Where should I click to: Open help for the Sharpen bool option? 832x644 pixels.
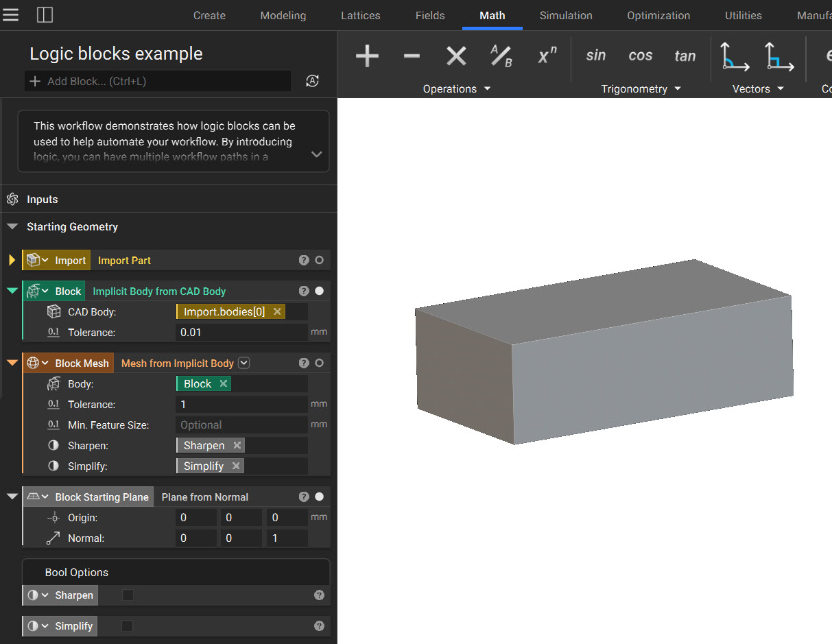[319, 595]
